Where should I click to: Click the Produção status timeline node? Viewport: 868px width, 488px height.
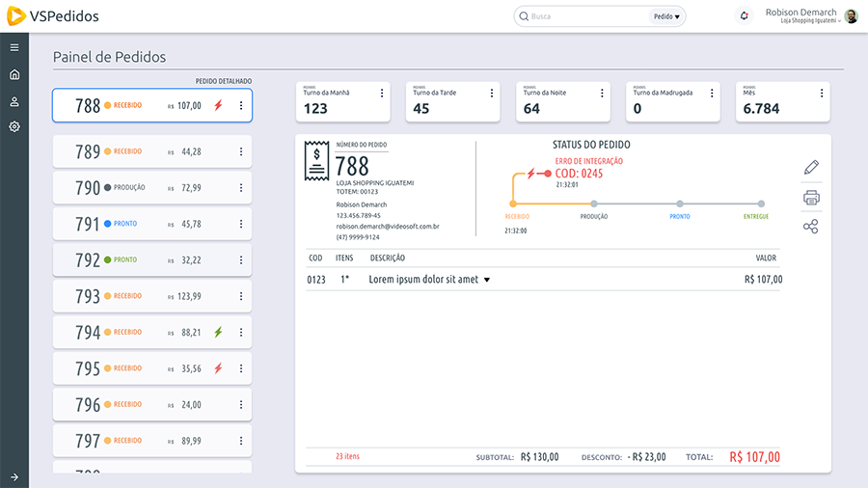pos(594,203)
